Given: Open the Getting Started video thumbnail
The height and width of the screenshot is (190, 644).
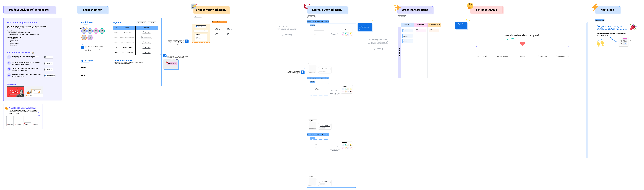Looking at the screenshot, I should [x=15, y=91].
